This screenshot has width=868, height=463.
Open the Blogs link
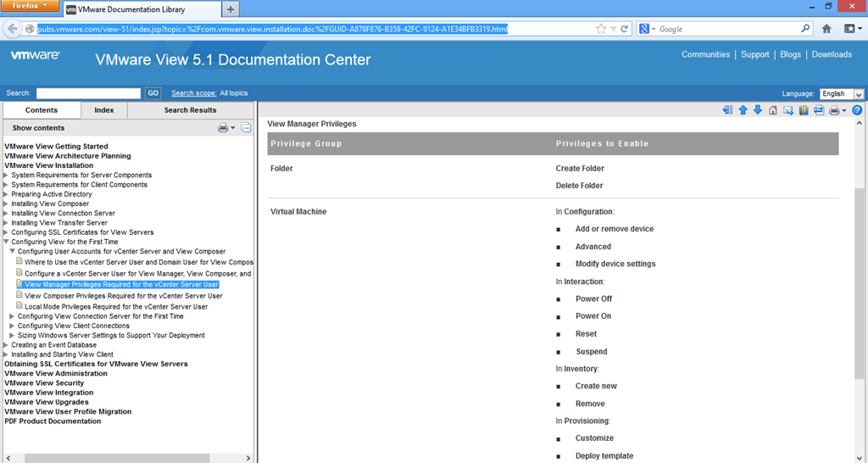791,54
